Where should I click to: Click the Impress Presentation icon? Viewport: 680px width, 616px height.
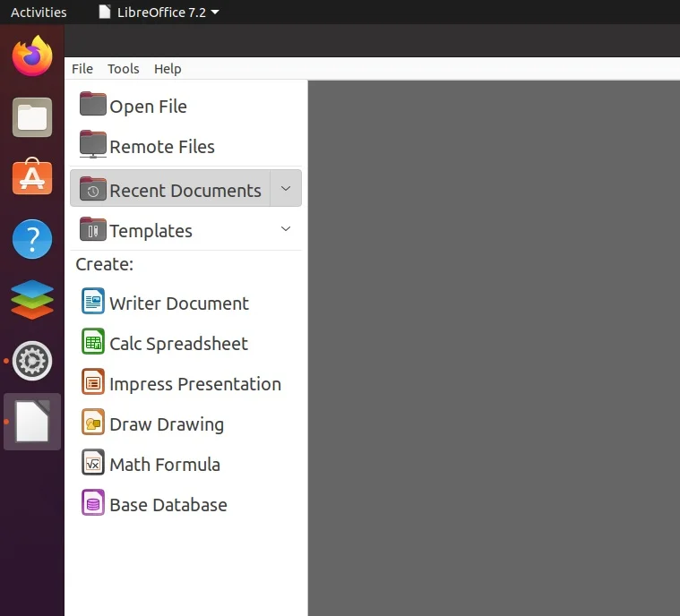(93, 381)
